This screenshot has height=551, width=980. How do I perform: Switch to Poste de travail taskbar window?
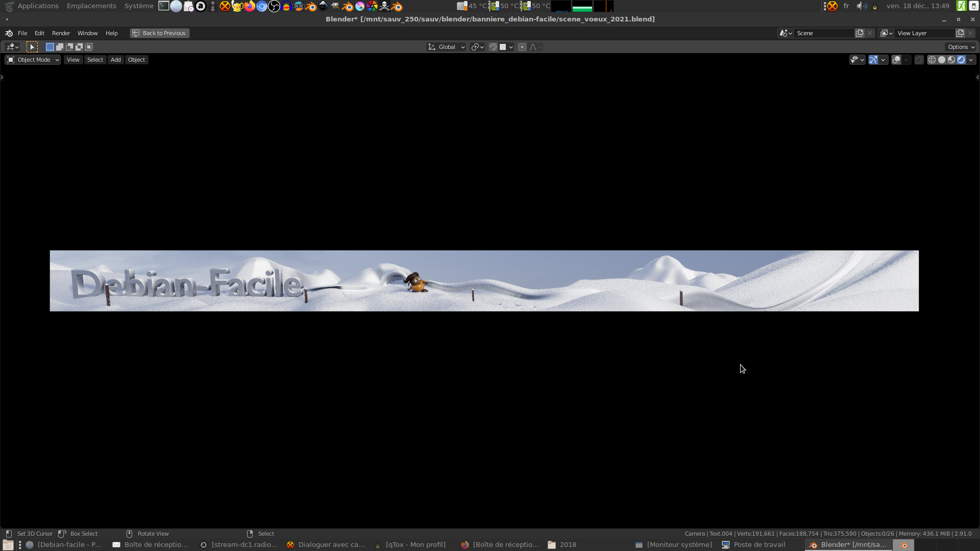(754, 545)
